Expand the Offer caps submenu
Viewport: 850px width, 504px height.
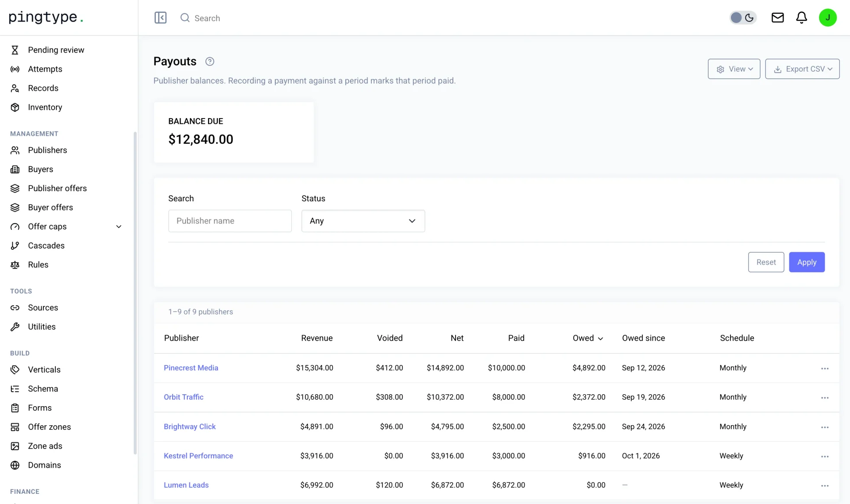click(x=119, y=227)
